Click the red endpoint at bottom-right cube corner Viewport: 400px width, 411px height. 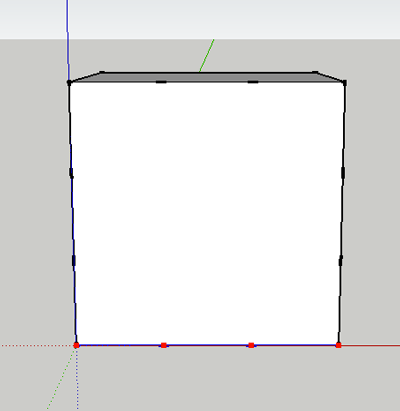pyautogui.click(x=339, y=345)
